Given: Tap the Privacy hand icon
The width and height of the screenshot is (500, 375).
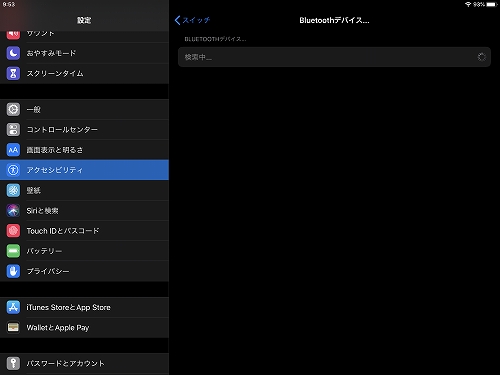Looking at the screenshot, I should pyautogui.click(x=13, y=271).
